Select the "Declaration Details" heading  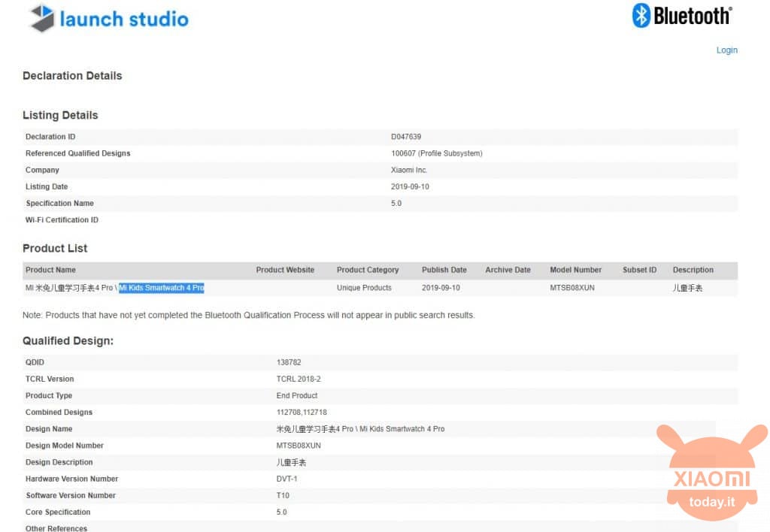(72, 76)
